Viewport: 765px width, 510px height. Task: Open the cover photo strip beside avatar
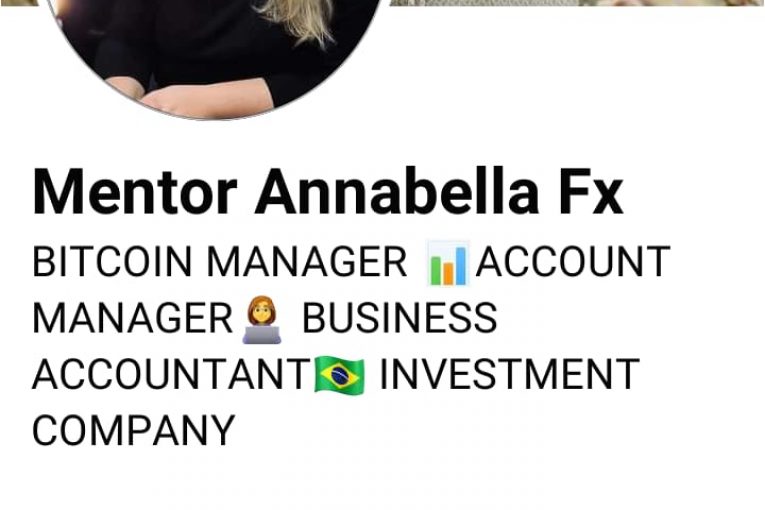577,2
